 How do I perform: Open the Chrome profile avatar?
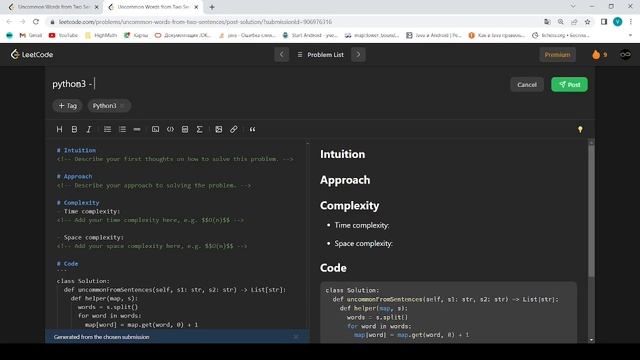(x=618, y=22)
